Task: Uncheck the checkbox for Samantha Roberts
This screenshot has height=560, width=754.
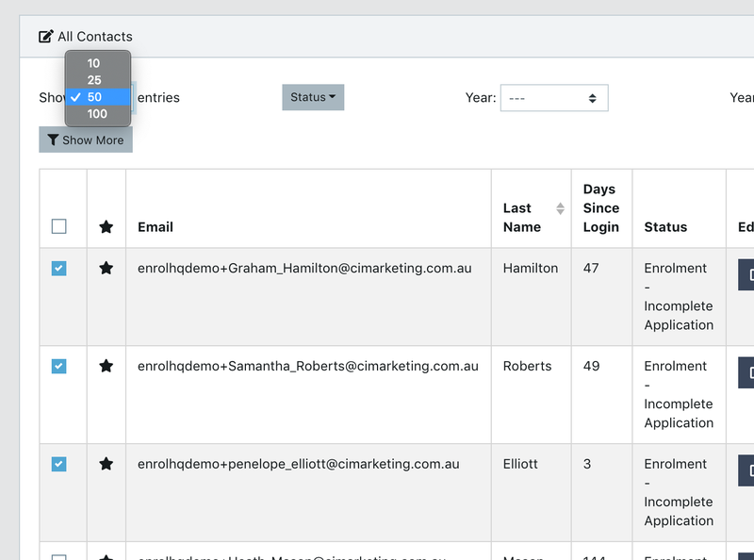Action: click(x=59, y=367)
